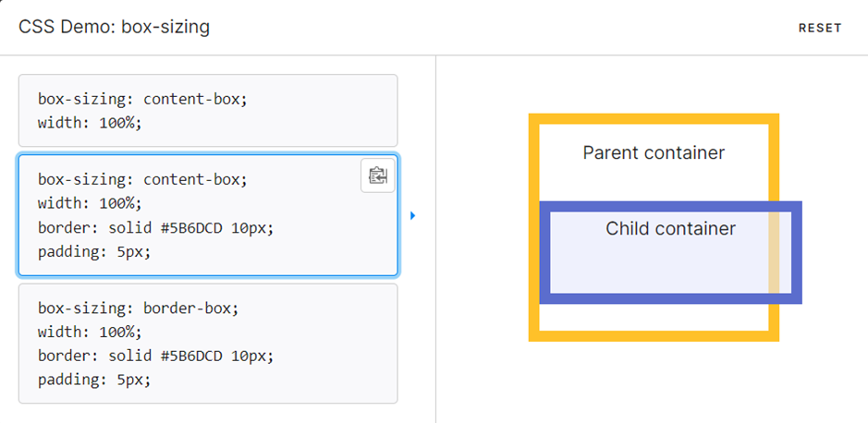Click the "CSS Demo: box-sizing" heading
Screen dimensions: 868x423
(x=114, y=27)
